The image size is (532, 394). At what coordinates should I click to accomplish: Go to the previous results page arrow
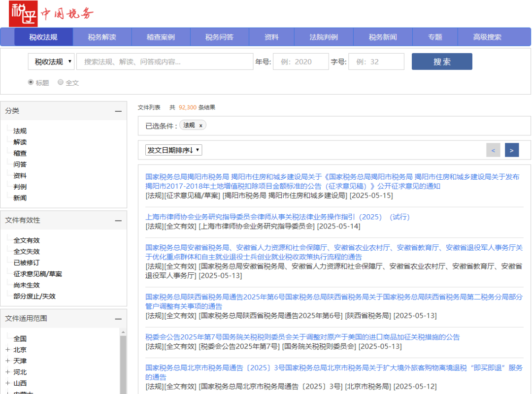click(x=493, y=150)
